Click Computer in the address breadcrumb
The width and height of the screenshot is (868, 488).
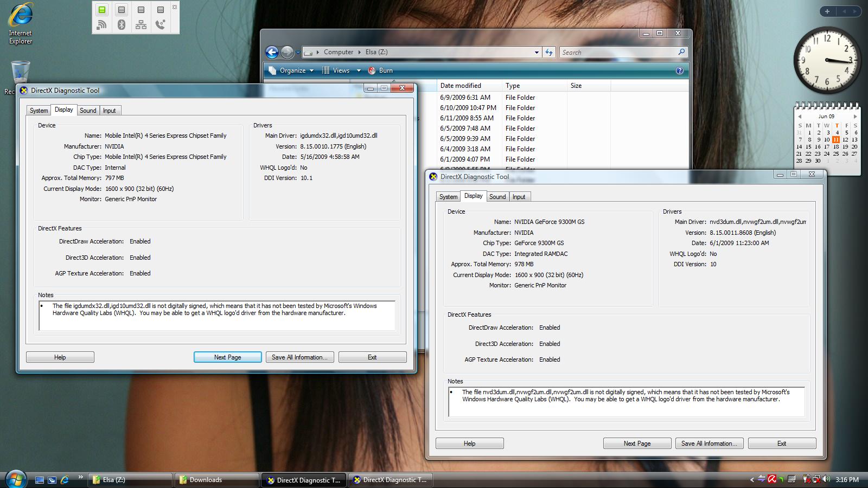click(x=339, y=52)
